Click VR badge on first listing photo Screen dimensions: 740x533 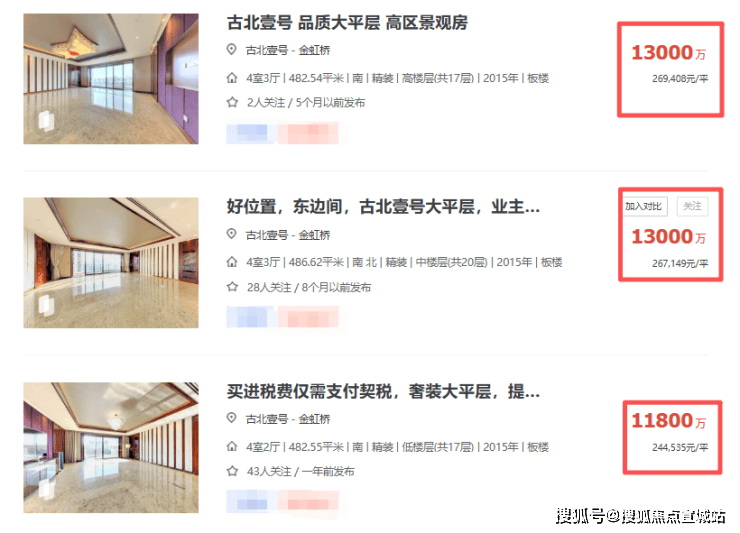tap(46, 120)
